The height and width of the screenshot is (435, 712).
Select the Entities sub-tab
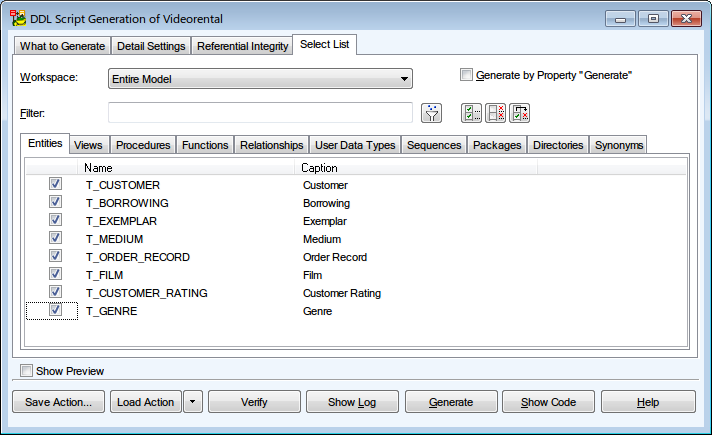tap(45, 143)
